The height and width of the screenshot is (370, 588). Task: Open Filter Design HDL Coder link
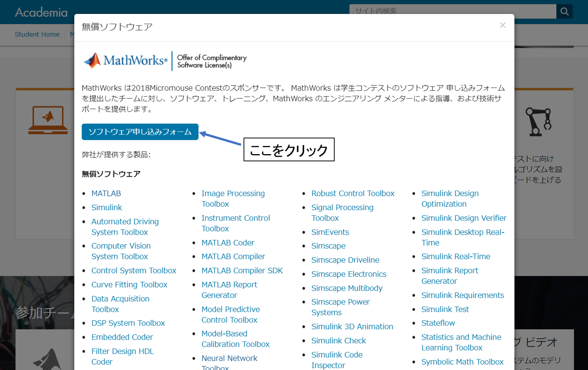pos(123,356)
